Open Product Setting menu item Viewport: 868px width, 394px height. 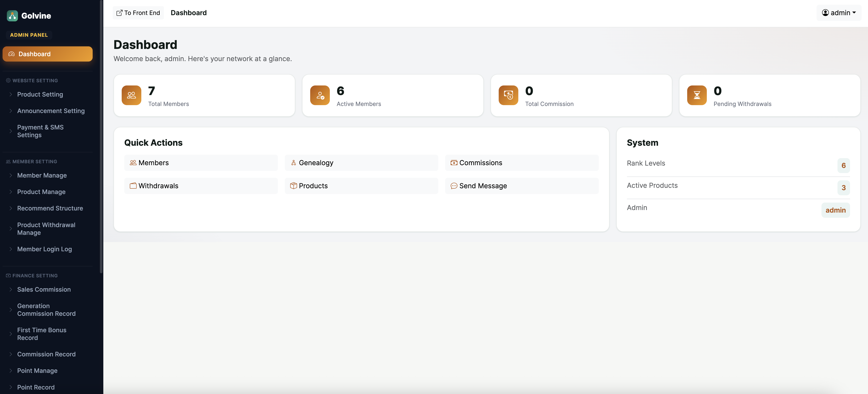48,94
